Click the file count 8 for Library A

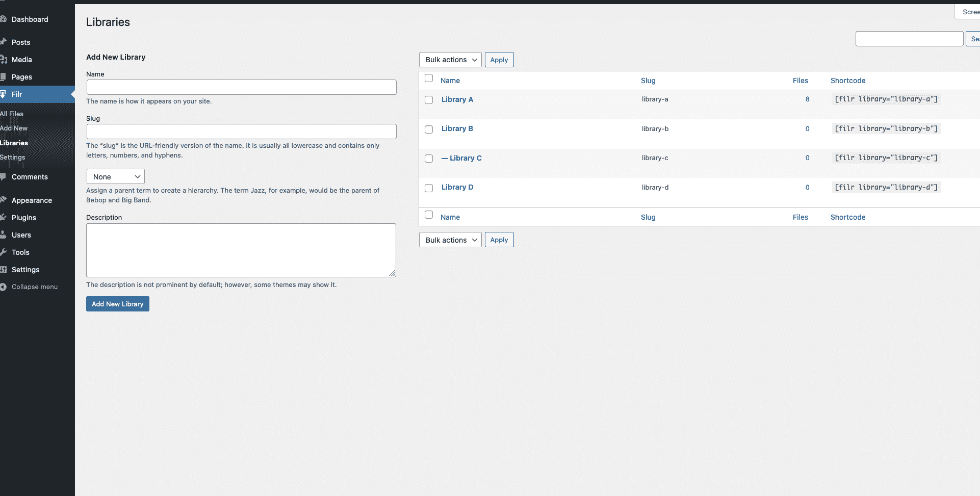point(808,99)
